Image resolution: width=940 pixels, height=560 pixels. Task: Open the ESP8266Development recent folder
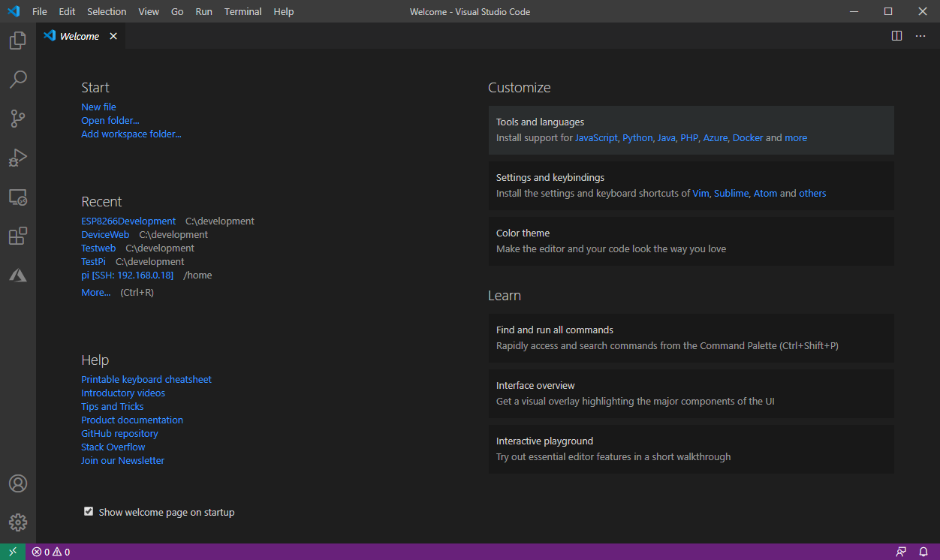click(128, 221)
